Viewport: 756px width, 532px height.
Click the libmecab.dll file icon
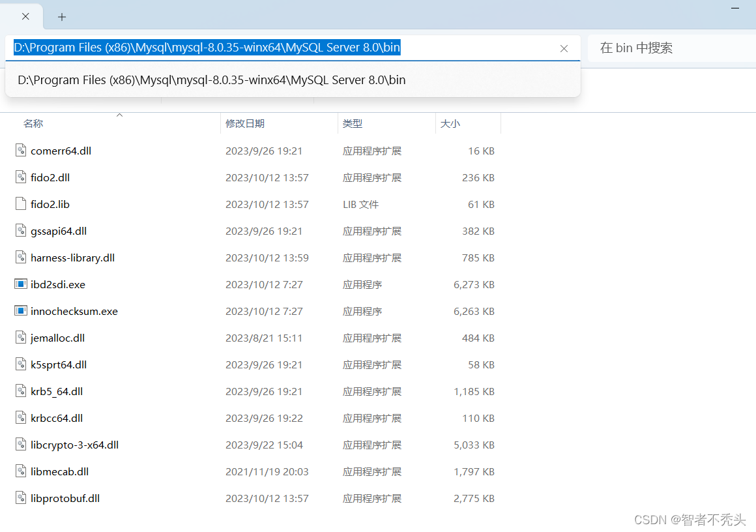click(21, 471)
